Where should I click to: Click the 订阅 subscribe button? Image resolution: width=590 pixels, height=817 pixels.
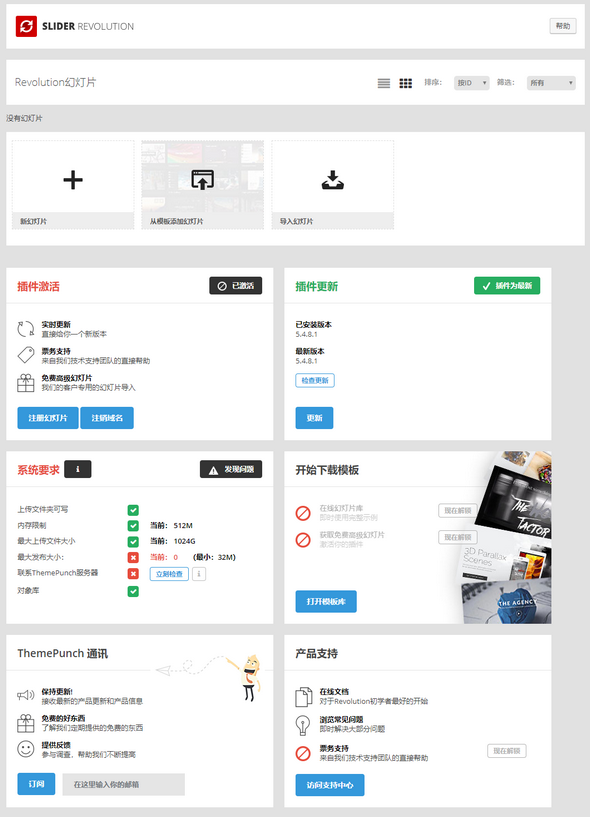click(x=36, y=784)
